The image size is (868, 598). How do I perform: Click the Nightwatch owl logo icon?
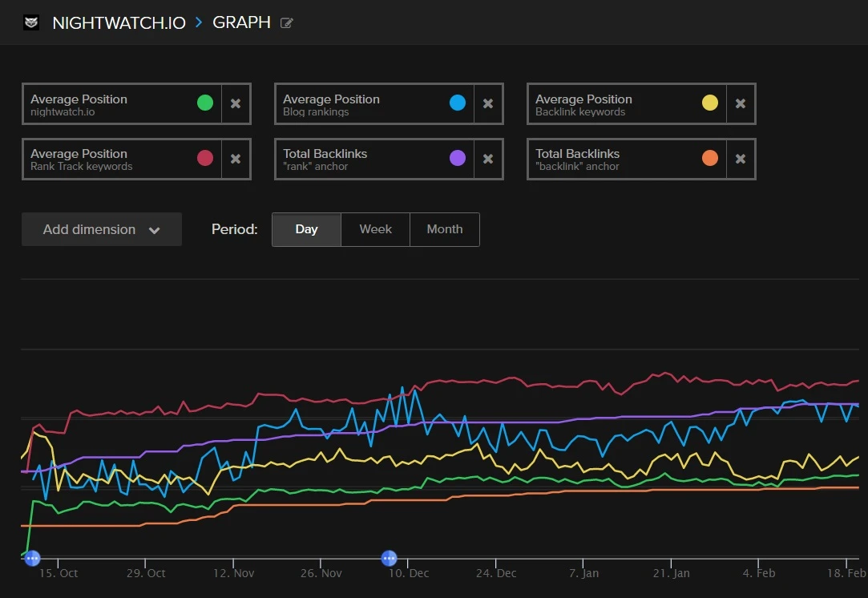pyautogui.click(x=30, y=22)
